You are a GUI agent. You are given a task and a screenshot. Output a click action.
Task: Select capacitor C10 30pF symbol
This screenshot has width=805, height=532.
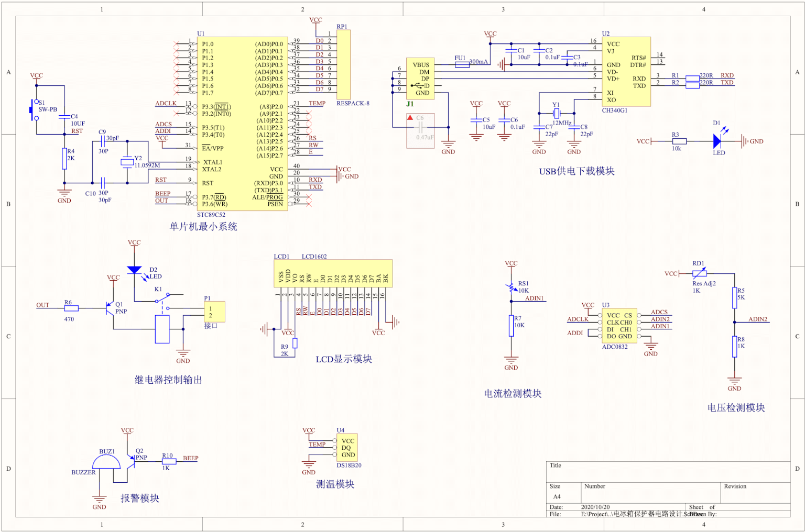(x=103, y=183)
